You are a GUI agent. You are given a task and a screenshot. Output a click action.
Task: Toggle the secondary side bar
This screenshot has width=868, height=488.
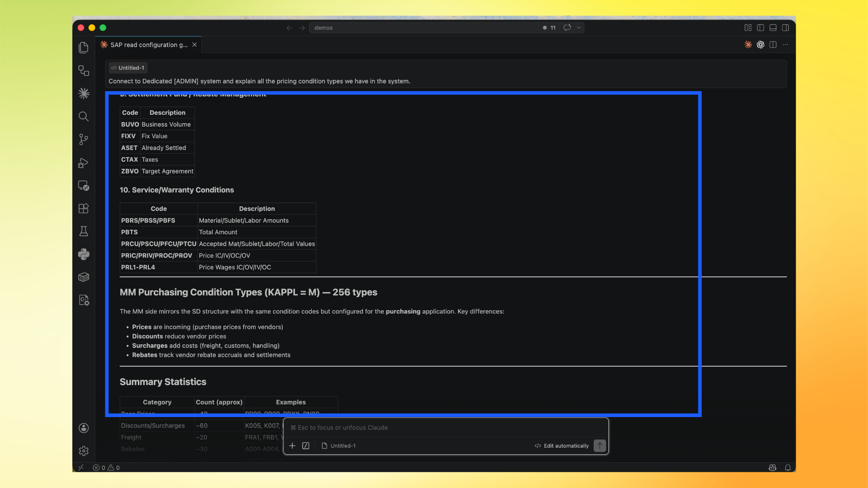pos(786,28)
